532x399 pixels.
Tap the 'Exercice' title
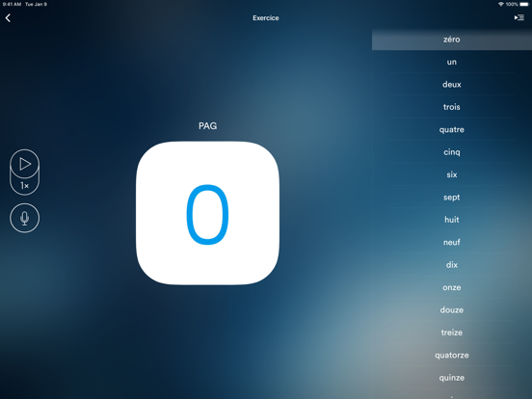[x=266, y=18]
